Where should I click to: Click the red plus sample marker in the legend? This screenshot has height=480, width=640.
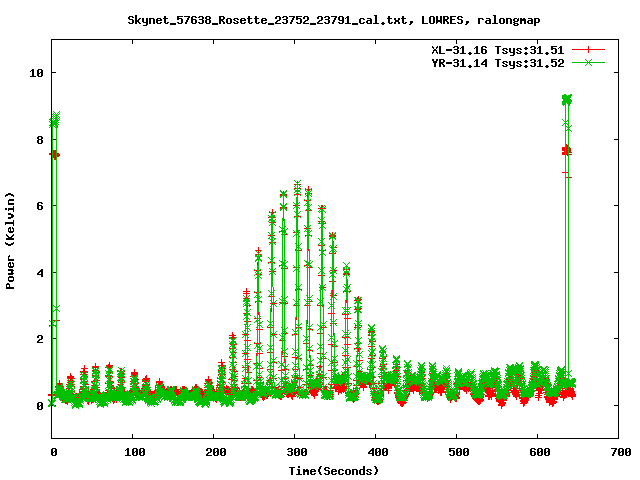588,50
